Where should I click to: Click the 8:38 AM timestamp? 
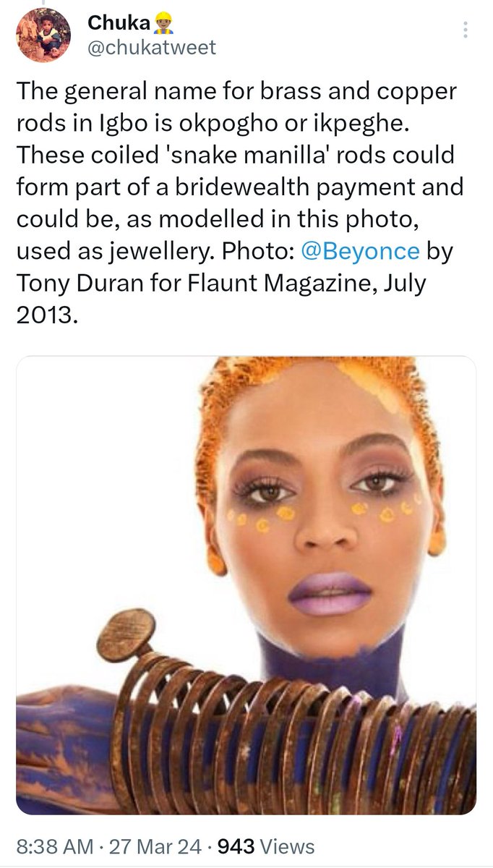tap(55, 846)
